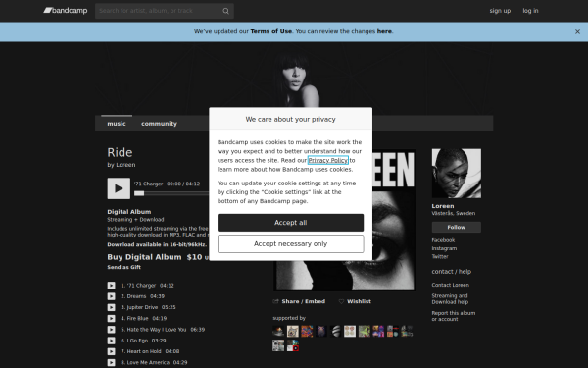Image resolution: width=588 pixels, height=368 pixels.
Task: Play the album with the large play button
Action: (119, 188)
